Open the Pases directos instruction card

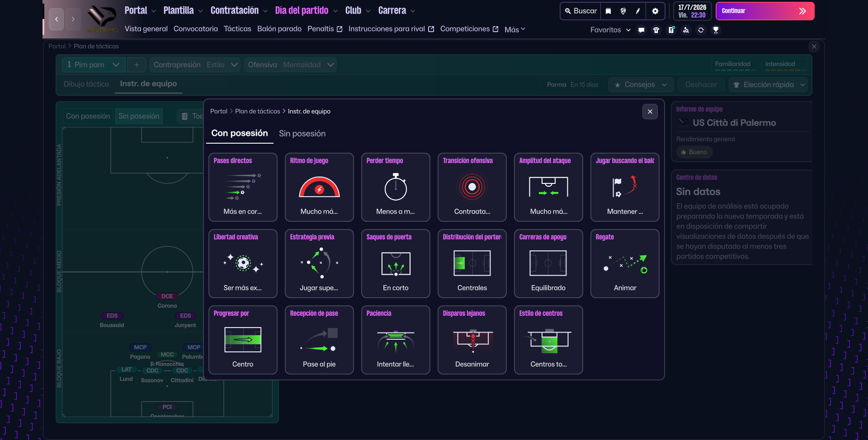pyautogui.click(x=243, y=187)
